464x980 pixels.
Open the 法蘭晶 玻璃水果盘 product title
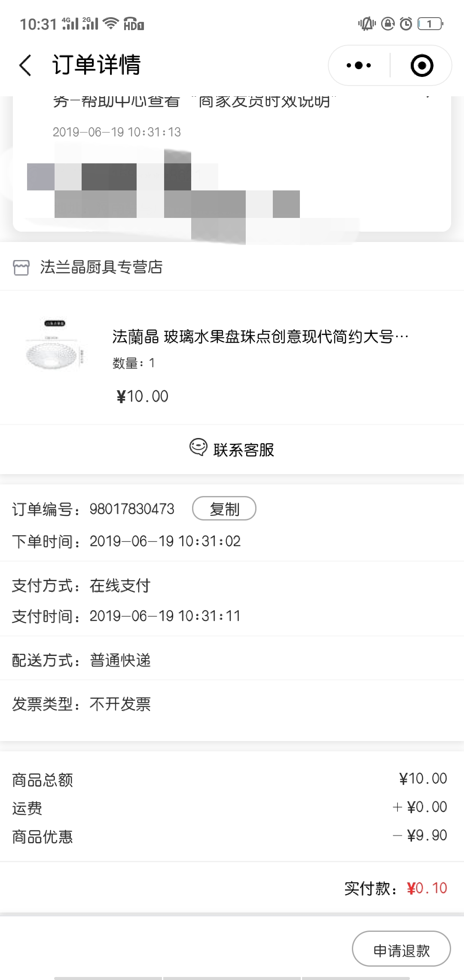(x=260, y=337)
